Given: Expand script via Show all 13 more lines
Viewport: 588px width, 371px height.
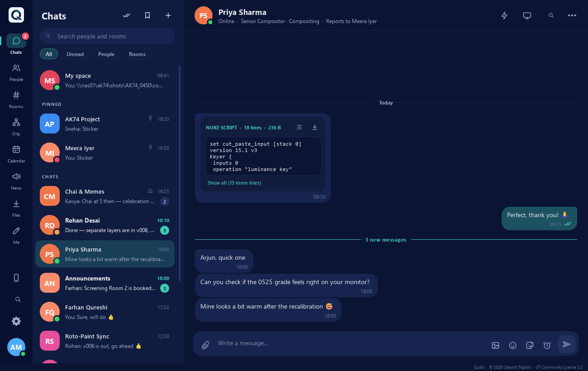Looking at the screenshot, I should point(234,183).
